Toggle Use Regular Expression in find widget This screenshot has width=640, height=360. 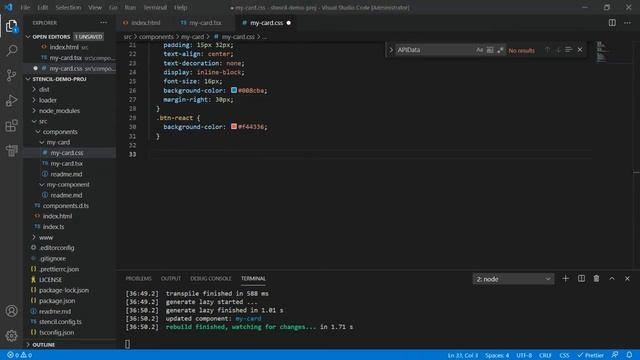click(500, 50)
